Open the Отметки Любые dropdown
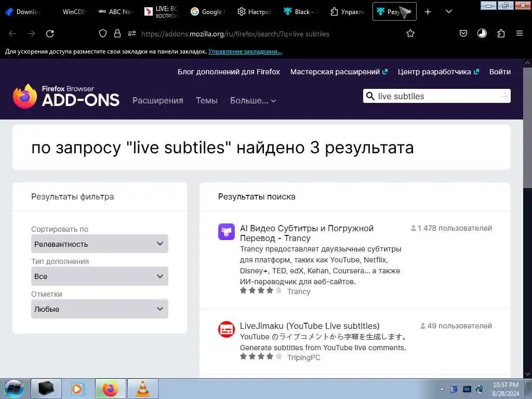Screen dimensions: 532x399 point(100,309)
